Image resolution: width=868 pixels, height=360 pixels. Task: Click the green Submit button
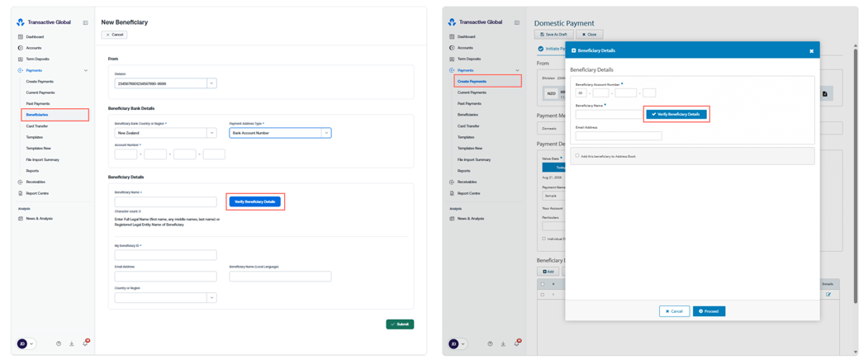point(400,324)
